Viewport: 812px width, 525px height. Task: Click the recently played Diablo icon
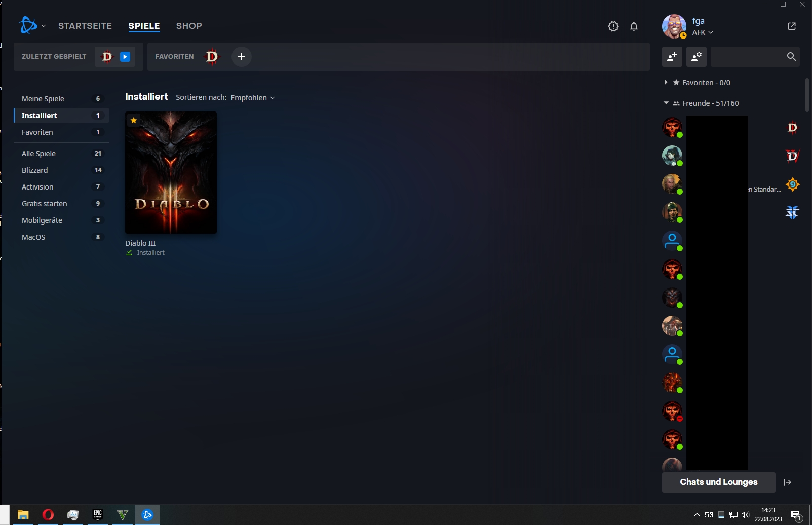point(106,57)
